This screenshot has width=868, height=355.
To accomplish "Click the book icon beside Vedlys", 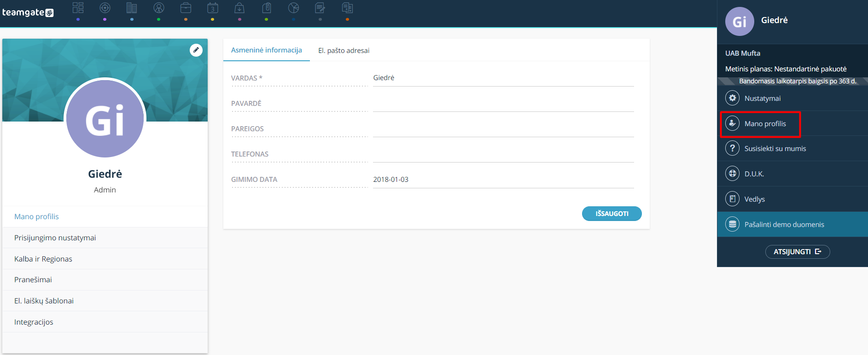I will coord(732,199).
